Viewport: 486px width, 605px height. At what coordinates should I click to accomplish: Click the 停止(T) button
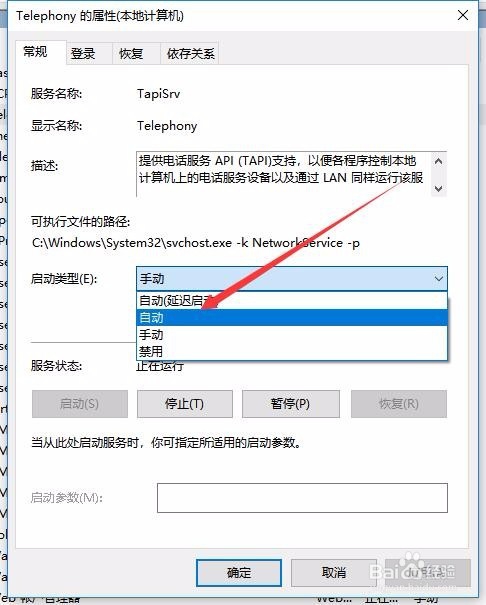[185, 404]
